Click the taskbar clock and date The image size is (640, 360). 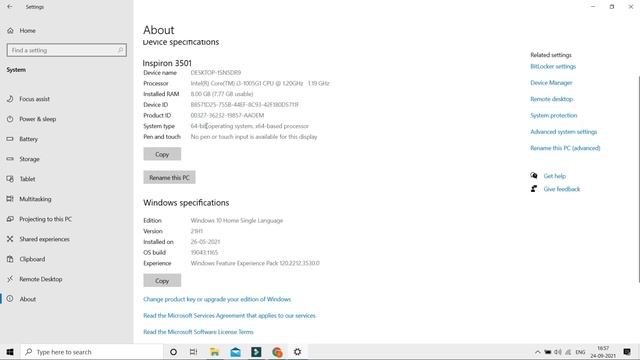pyautogui.click(x=603, y=352)
